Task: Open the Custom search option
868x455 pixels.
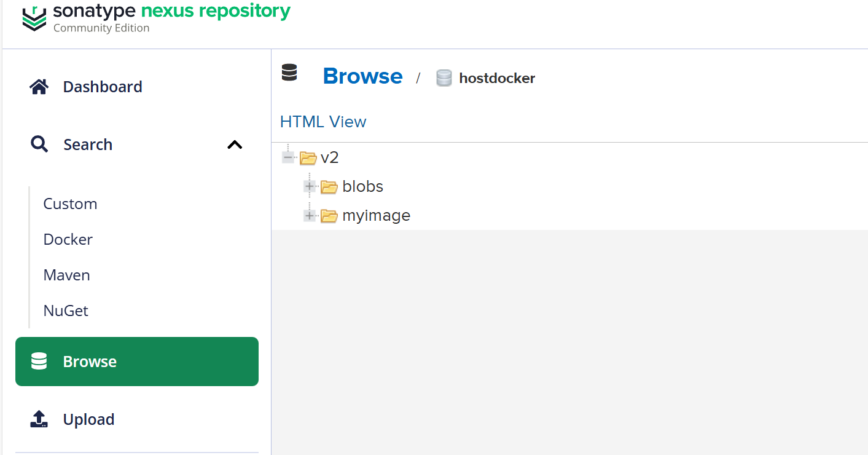Action: (x=70, y=204)
